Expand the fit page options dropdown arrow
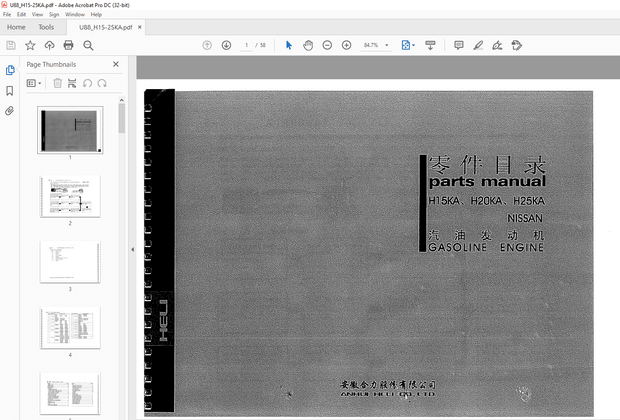620x420 pixels. click(x=414, y=45)
